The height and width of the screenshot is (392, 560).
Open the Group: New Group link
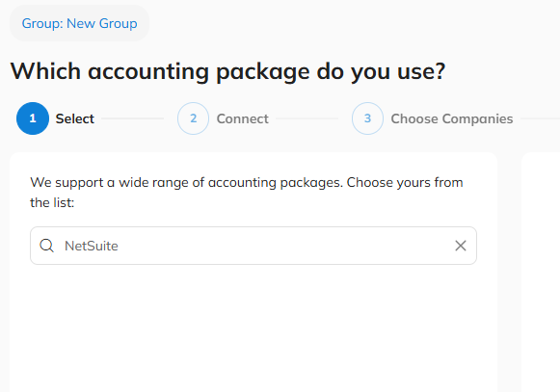click(79, 23)
